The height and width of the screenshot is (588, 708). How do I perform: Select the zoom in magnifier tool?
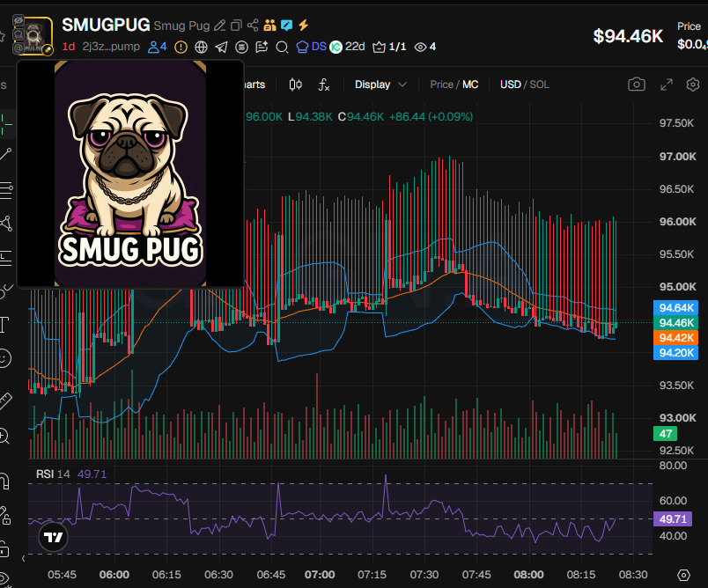click(x=4, y=437)
